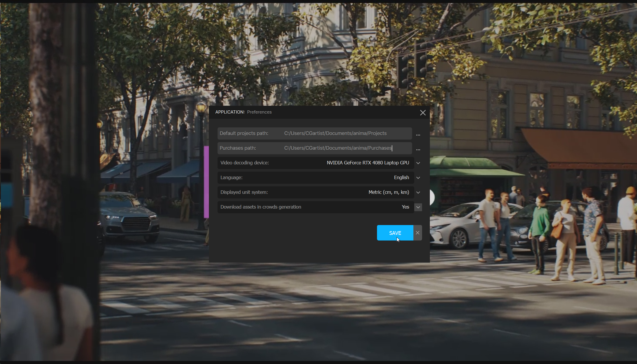
Task: Open the Displayed unit system dropdown
Action: (x=418, y=192)
